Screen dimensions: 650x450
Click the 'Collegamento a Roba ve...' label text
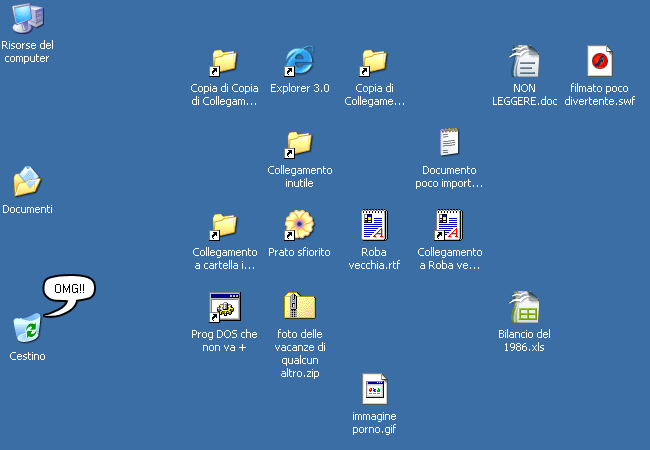coord(450,259)
